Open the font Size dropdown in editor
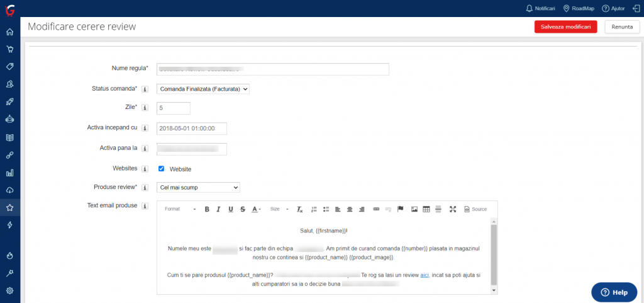The height and width of the screenshot is (303, 644). [x=279, y=209]
